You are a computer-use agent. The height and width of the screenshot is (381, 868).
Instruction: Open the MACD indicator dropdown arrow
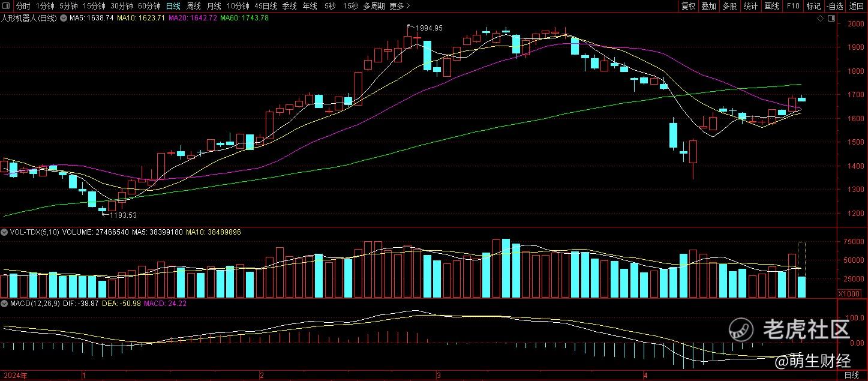coord(4,304)
